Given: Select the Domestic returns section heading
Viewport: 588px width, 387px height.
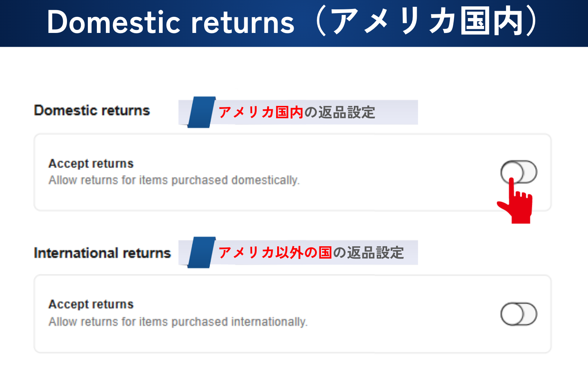Looking at the screenshot, I should tap(92, 110).
